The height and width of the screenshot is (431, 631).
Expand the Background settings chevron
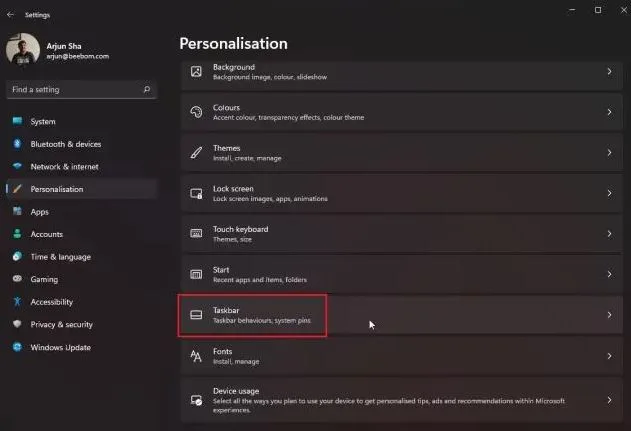tap(609, 72)
